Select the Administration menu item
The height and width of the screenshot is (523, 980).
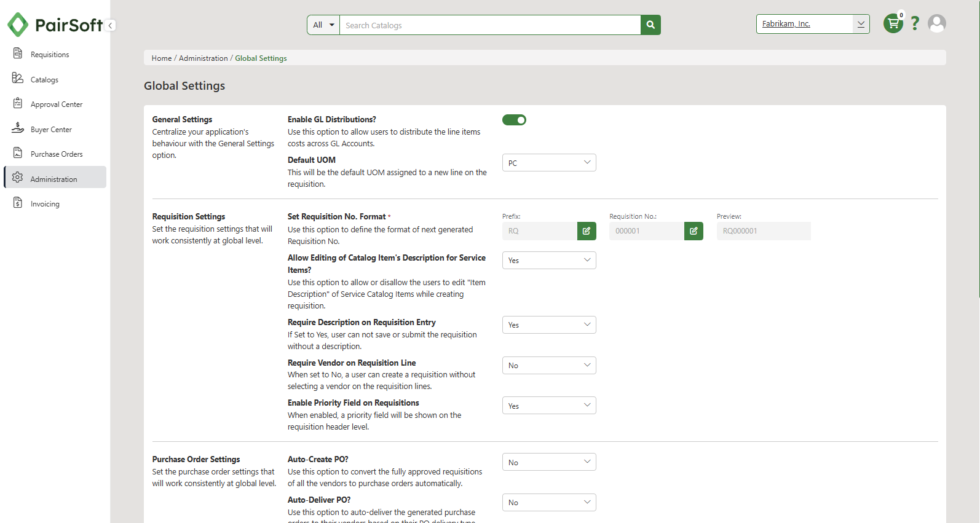(55, 177)
